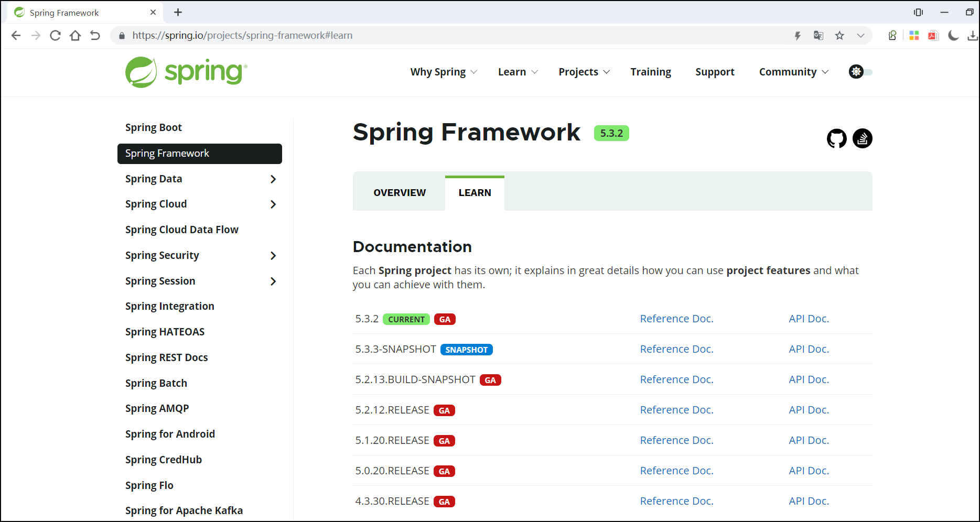The height and width of the screenshot is (522, 980).
Task: Open Reference Doc. for 5.3.3-SNAPSHOT
Action: coord(676,349)
